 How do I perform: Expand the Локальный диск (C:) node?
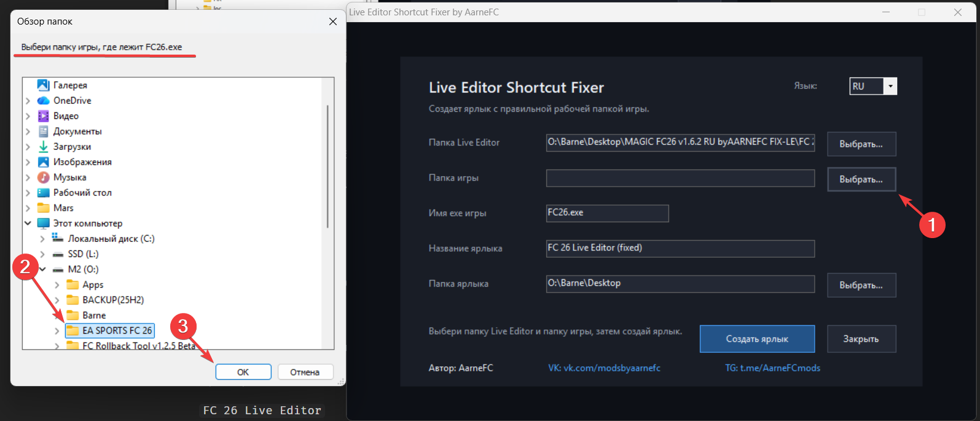[42, 238]
